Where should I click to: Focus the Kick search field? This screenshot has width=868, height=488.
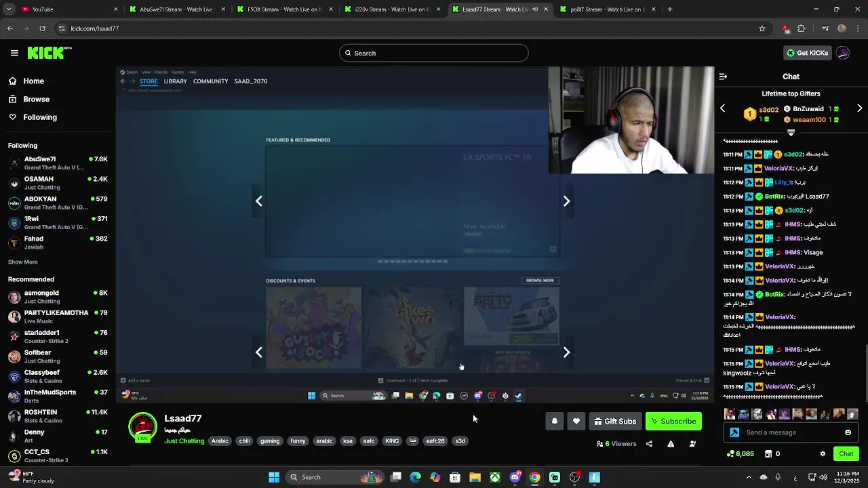434,53
